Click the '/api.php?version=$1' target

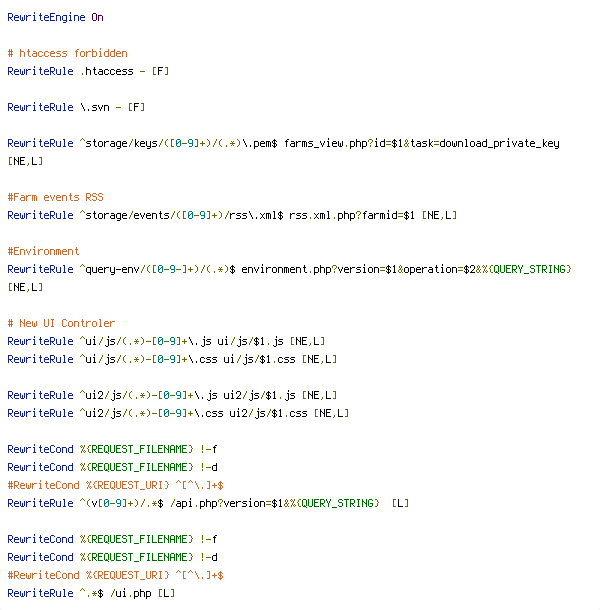[x=226, y=503]
